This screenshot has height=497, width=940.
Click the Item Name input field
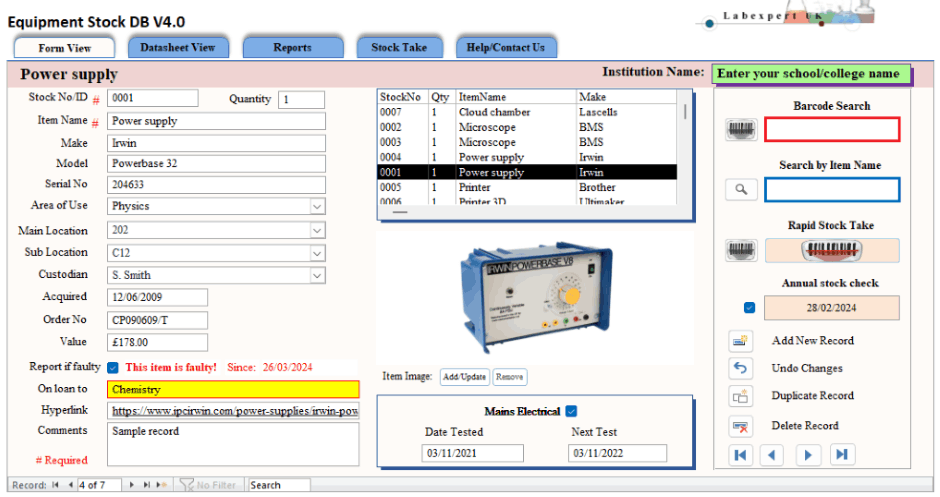click(x=216, y=121)
